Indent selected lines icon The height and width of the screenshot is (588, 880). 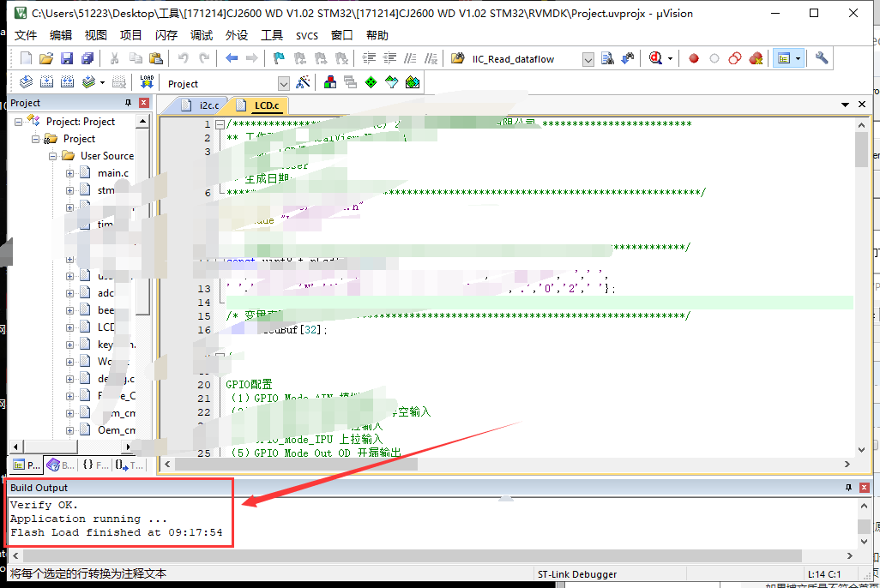coord(369,58)
